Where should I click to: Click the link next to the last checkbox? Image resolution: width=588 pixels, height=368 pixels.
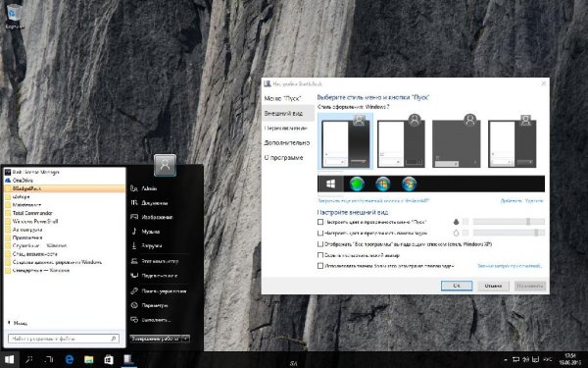coord(510,266)
